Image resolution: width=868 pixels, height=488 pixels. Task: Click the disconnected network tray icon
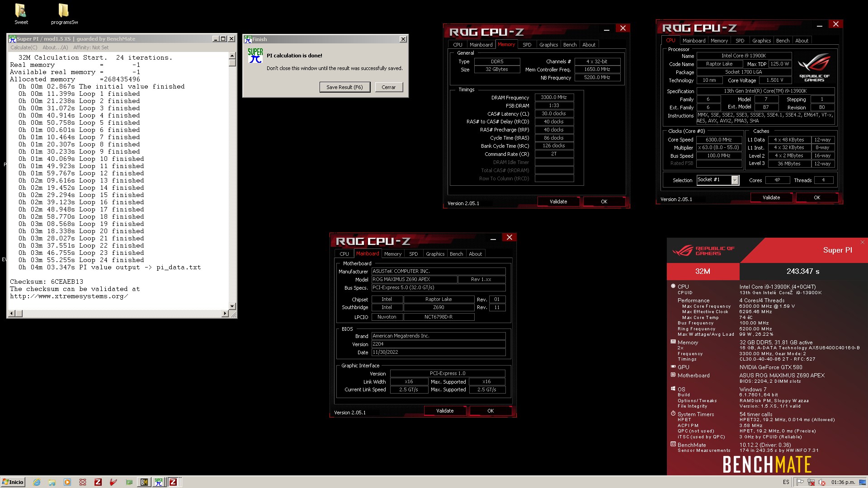click(x=811, y=482)
